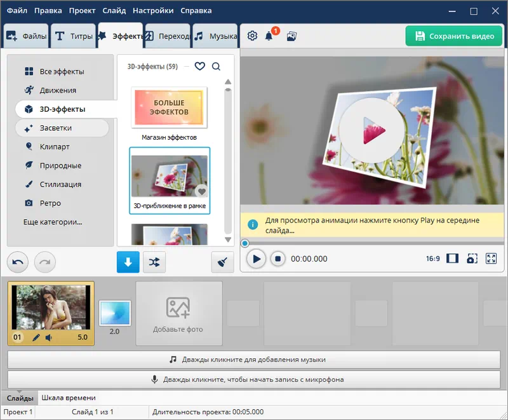Switch to the Переходы tab
The width and height of the screenshot is (508, 420).
pos(168,36)
